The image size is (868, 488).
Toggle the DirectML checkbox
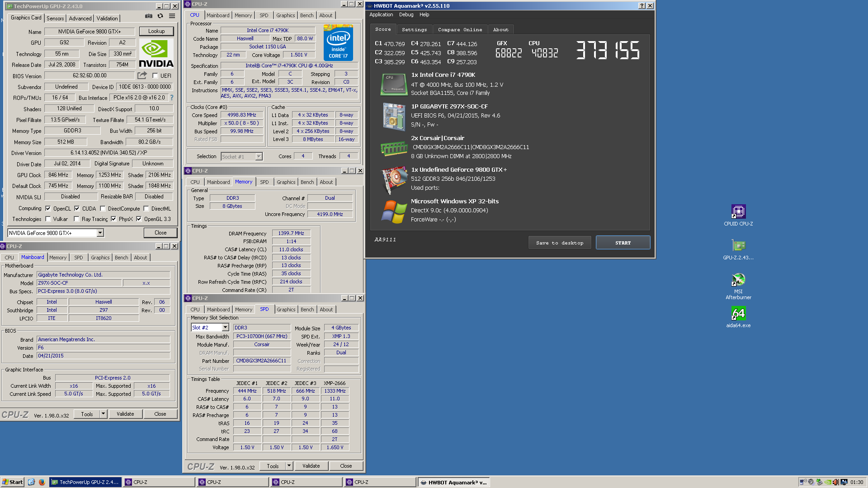coord(146,208)
